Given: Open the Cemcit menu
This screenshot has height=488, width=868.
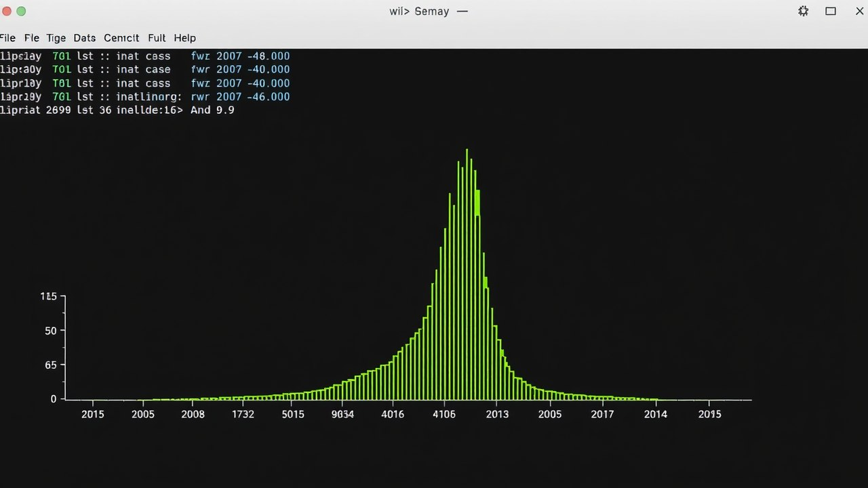Looking at the screenshot, I should [x=121, y=38].
